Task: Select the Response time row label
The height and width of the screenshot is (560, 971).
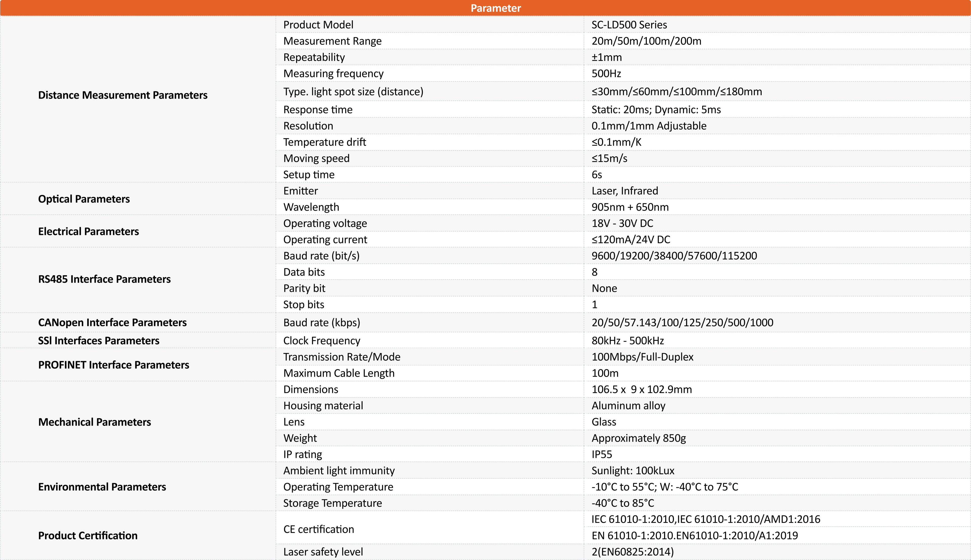Action: click(318, 110)
